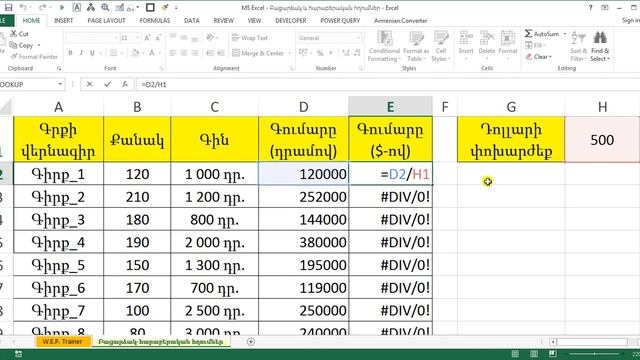Open Excel Help question mark
640x360 pixels.
pyautogui.click(x=590, y=7)
